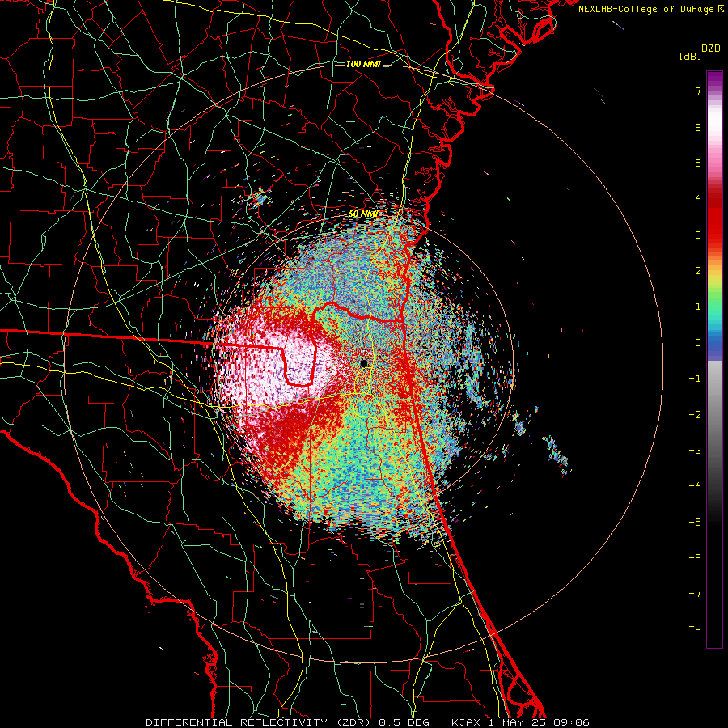Click the NEXLAB-College of DuPage watermark text
The width and height of the screenshot is (728, 728).
tap(645, 9)
